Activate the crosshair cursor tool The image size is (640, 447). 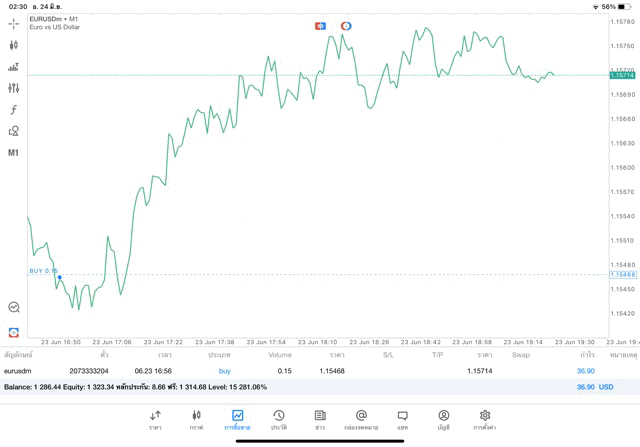pyautogui.click(x=14, y=23)
